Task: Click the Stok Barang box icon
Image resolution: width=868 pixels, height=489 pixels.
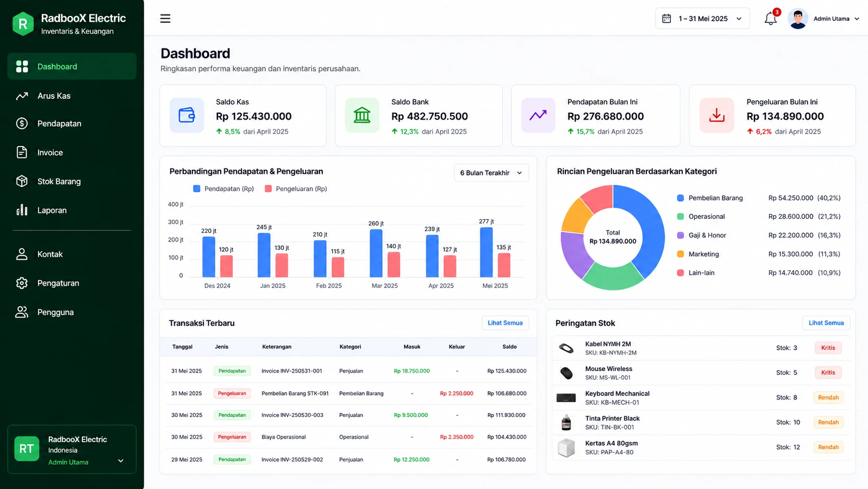Action: coord(22,181)
